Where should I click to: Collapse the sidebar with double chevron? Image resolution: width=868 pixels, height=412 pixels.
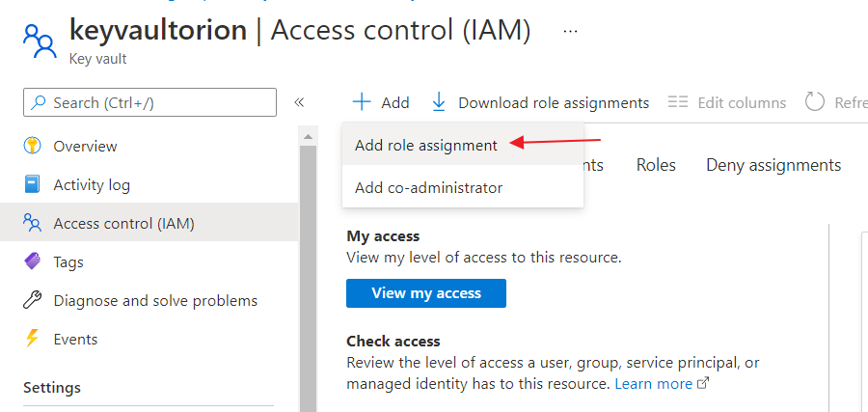coord(299,102)
